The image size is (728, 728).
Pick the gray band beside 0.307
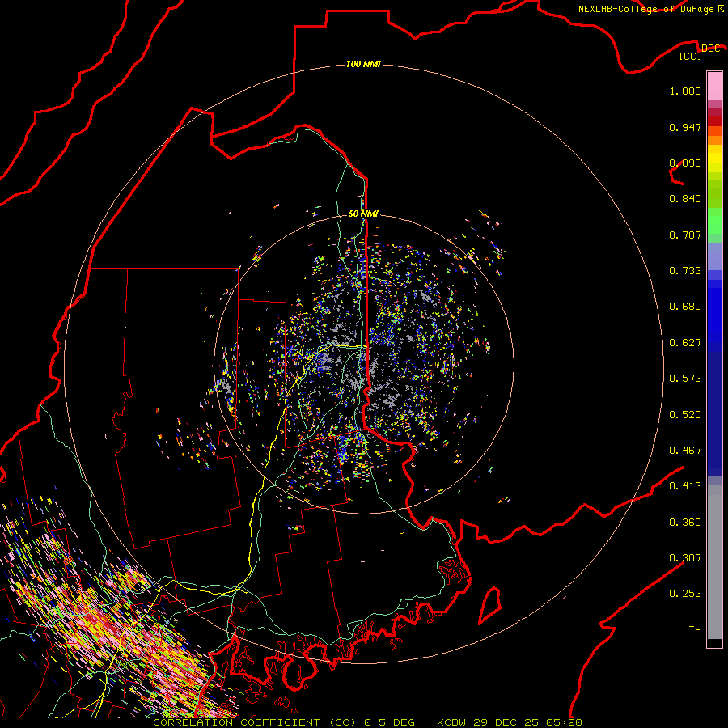tap(714, 562)
